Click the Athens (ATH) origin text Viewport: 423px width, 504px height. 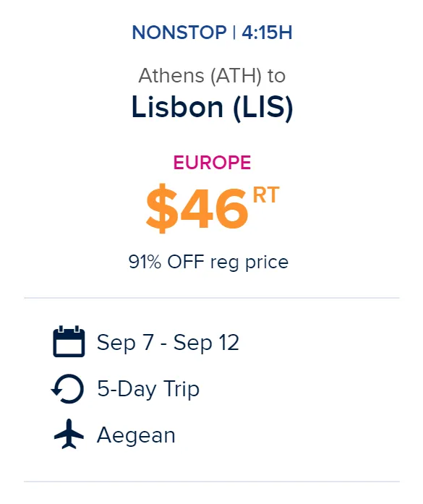(200, 76)
